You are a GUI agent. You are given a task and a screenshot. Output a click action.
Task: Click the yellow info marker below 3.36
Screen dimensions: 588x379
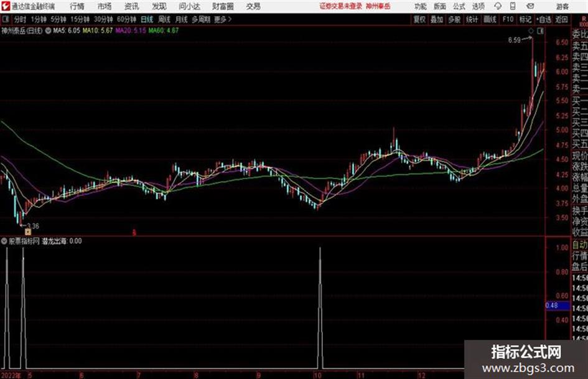click(28, 232)
